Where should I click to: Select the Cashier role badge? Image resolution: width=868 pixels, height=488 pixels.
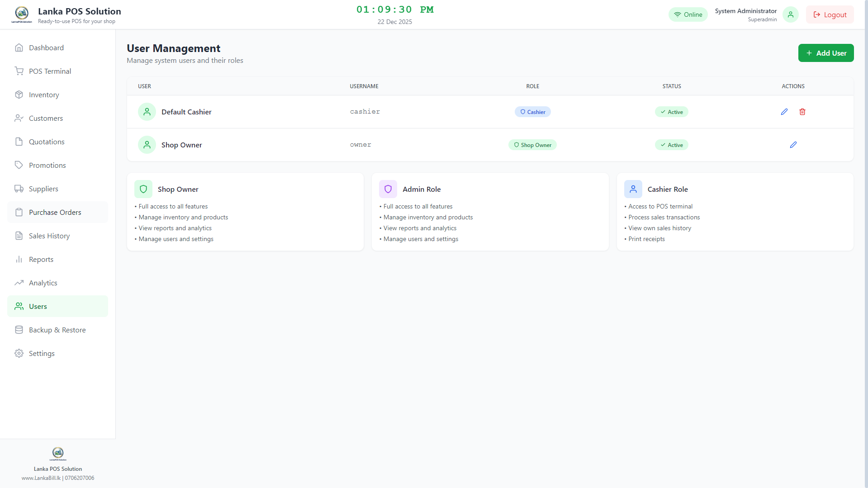[532, 112]
